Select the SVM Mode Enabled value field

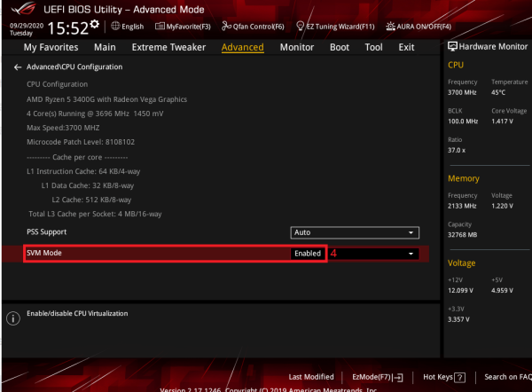309,254
